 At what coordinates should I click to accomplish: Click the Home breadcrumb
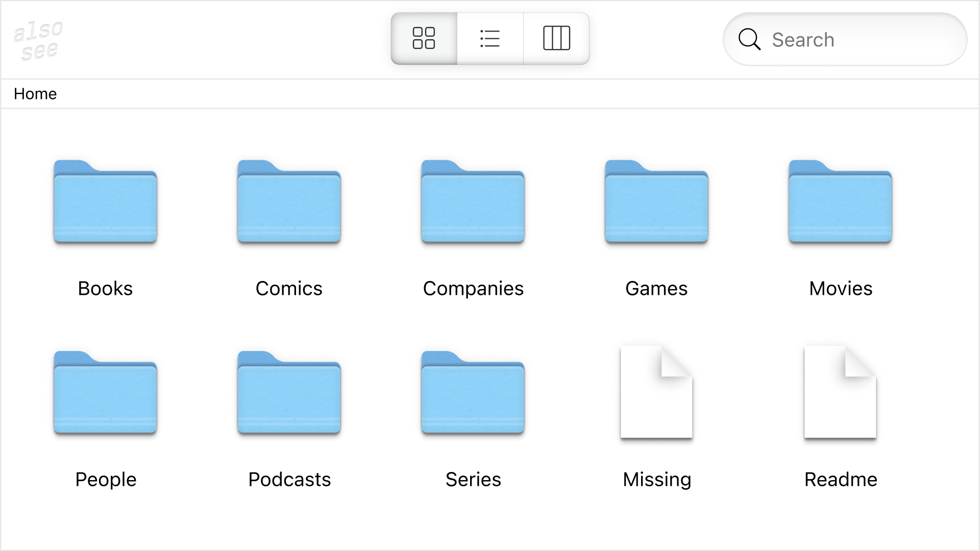click(x=36, y=94)
